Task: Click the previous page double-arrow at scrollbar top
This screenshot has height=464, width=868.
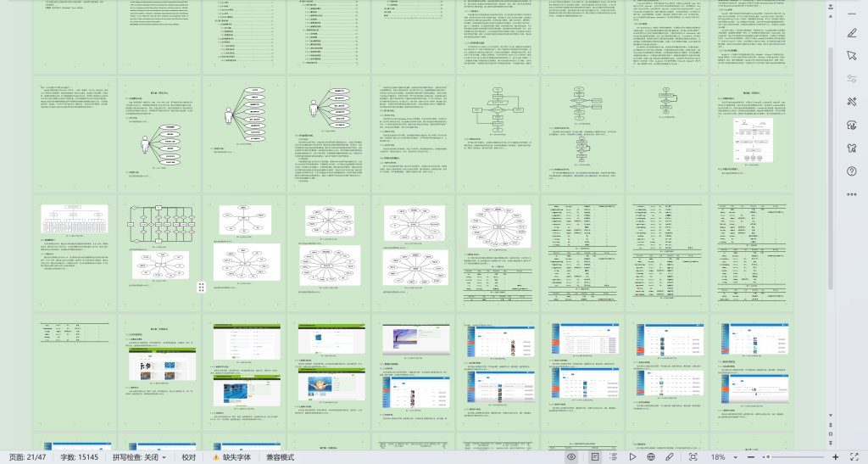Action: 831,7
